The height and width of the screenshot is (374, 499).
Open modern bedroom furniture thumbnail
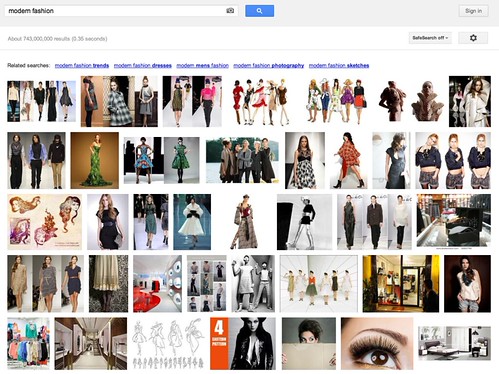pyautogui.click(x=454, y=343)
